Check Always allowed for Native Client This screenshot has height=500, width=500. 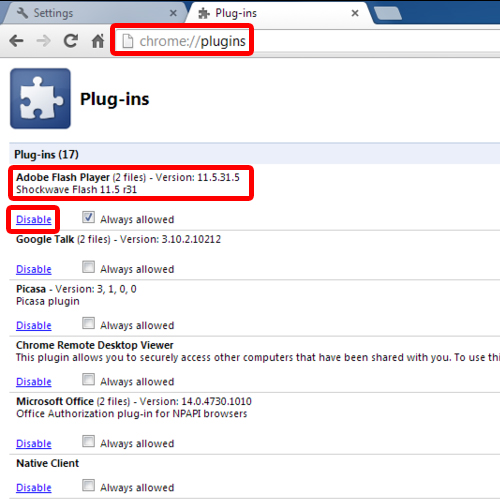pos(88,485)
